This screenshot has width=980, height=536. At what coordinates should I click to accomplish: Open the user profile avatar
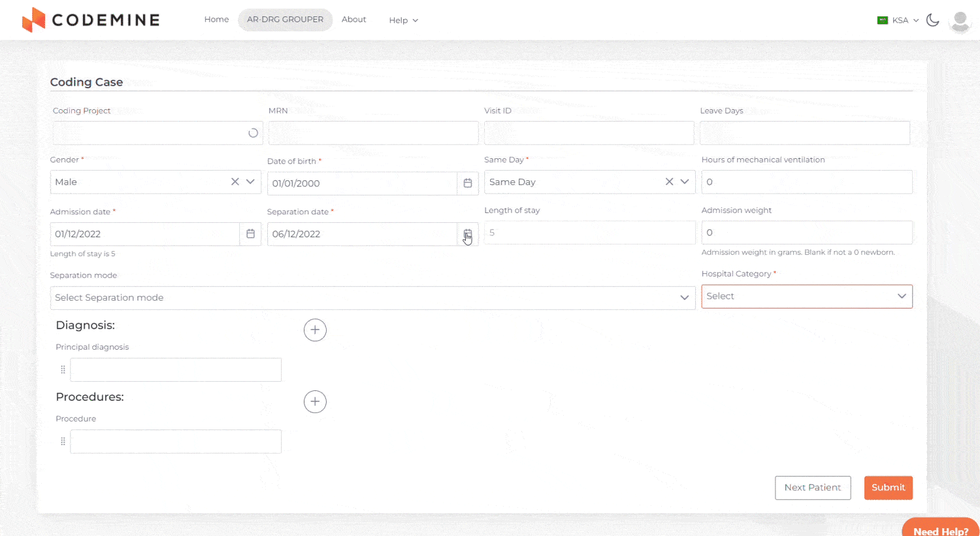coord(960,21)
